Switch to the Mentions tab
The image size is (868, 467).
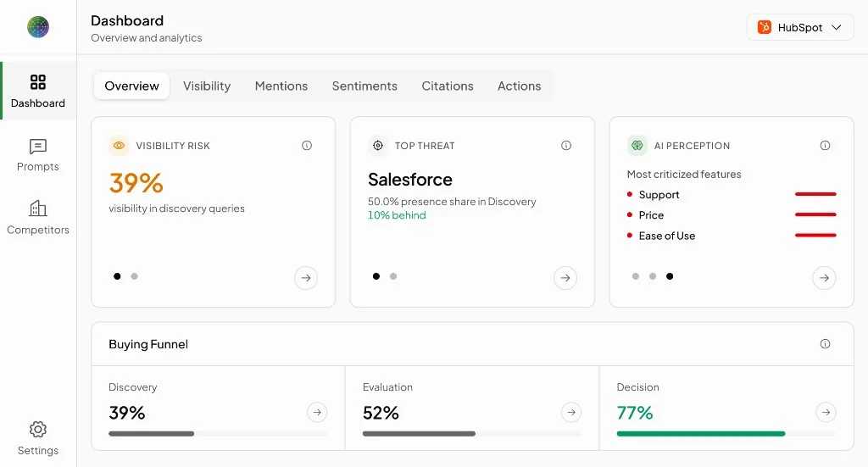[281, 86]
